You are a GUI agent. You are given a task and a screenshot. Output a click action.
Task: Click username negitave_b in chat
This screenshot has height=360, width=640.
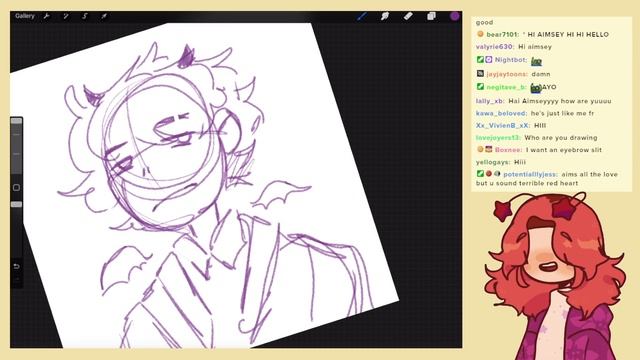pyautogui.click(x=506, y=87)
